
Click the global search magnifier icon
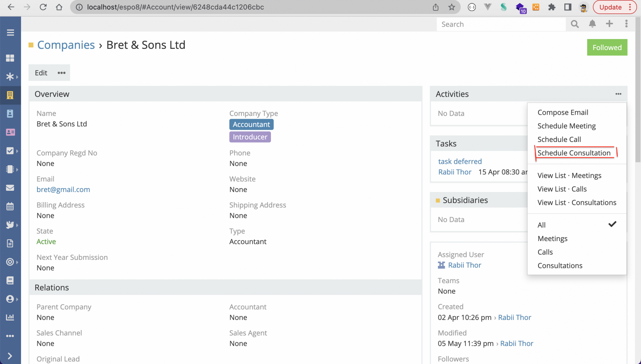coord(575,24)
